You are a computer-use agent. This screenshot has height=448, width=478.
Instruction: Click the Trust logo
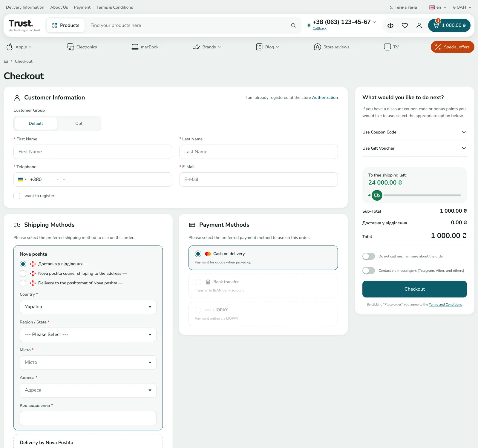24,25
